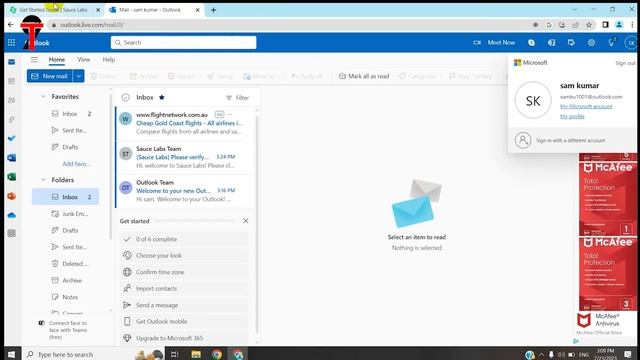The image size is (640, 360).
Task: Open Chrome from the Windows taskbar
Action: [x=217, y=354]
